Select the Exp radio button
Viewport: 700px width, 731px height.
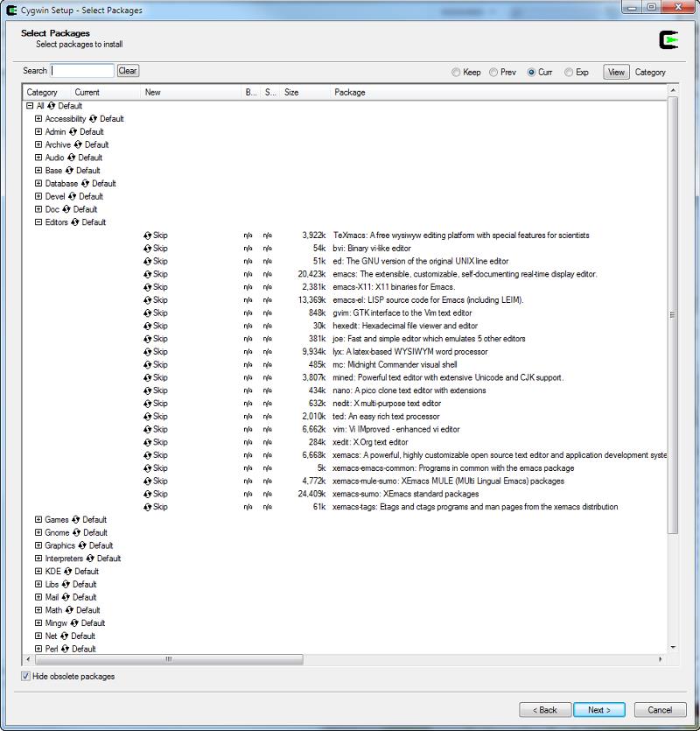(x=569, y=73)
